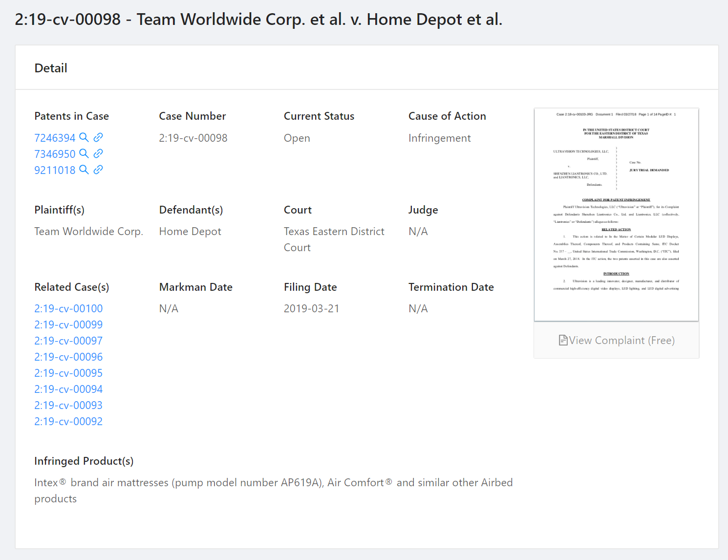Click the page title Team Worldwide Corp. v. Home Depot
The height and width of the screenshot is (560, 728).
tap(258, 20)
